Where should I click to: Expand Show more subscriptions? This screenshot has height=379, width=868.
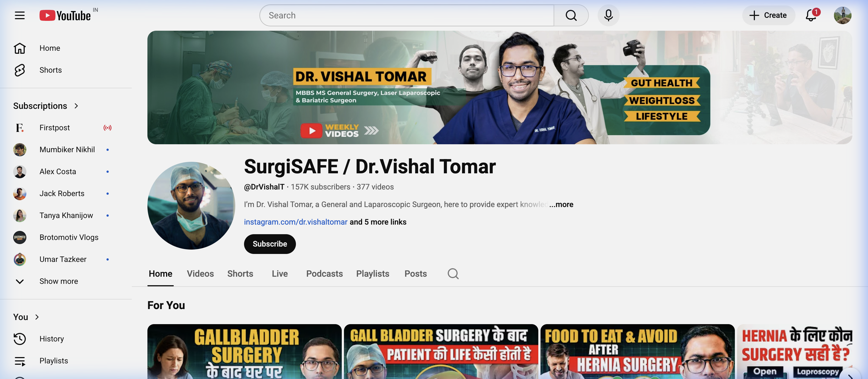point(58,281)
